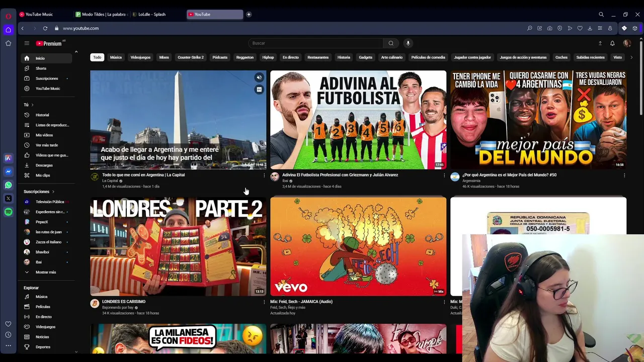Open Opera sidebar three-dots options
The height and width of the screenshot is (362, 644).
8,345
